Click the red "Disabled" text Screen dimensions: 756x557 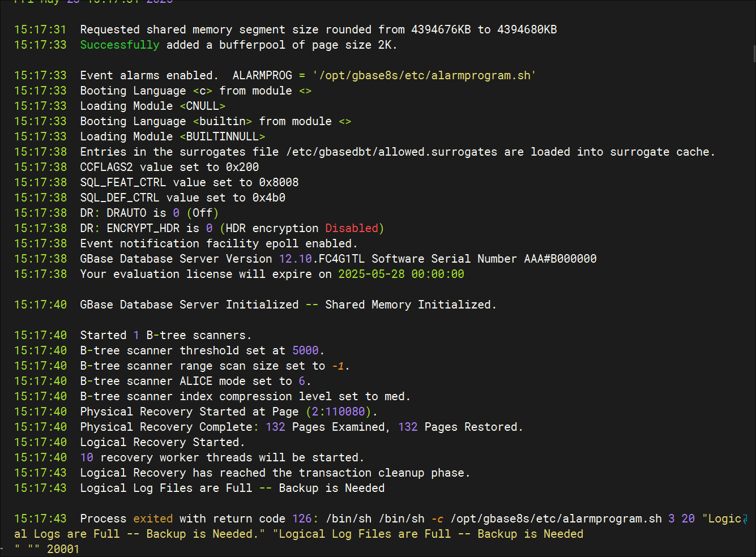(x=352, y=228)
